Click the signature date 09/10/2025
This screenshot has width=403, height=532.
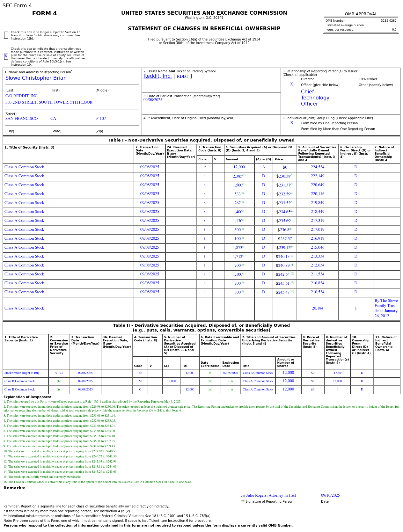point(330,495)
